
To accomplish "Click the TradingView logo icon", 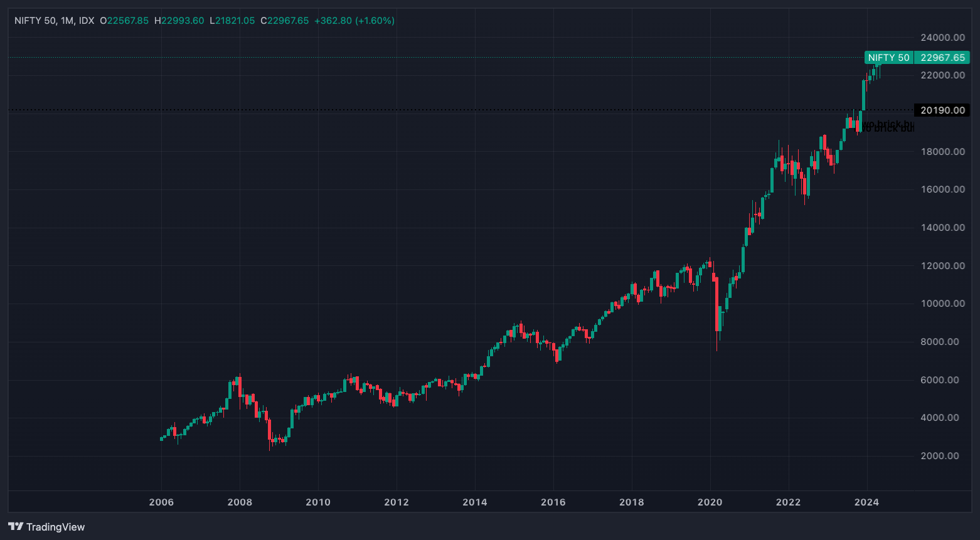I will pyautogui.click(x=16, y=527).
